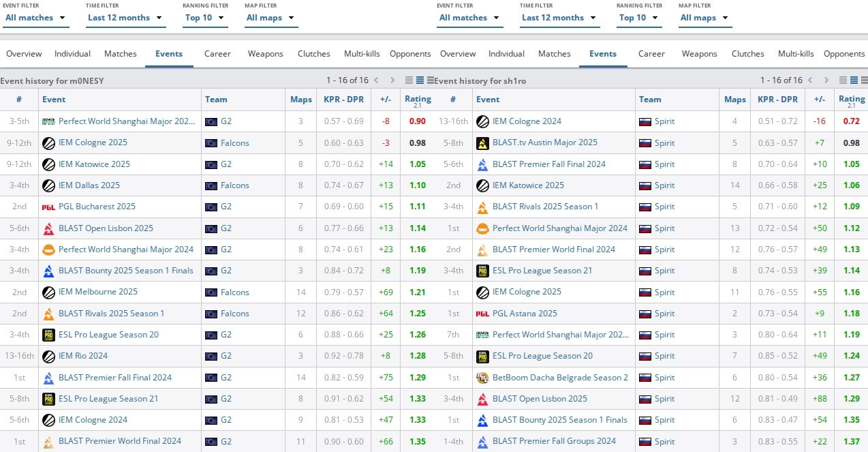The image size is (868, 452).
Task: Click the BLAST logo beside BLAST Bounty 2025 in m0NESY table
Action: (x=48, y=271)
